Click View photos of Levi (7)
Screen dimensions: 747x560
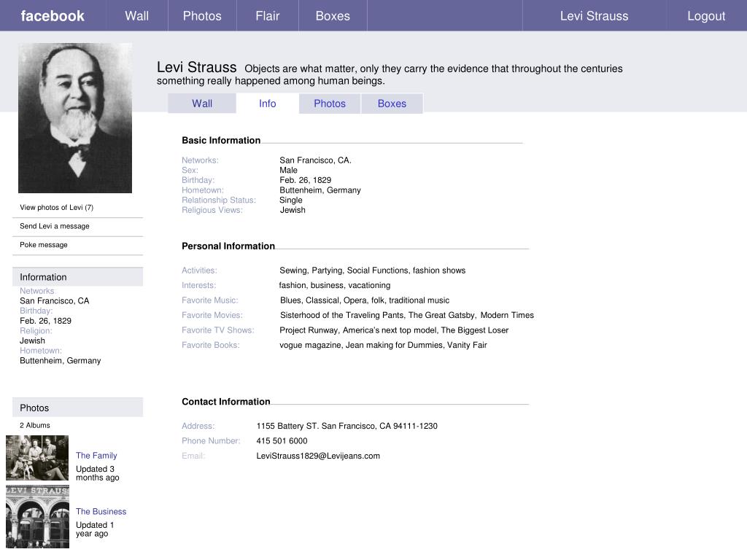coord(57,208)
